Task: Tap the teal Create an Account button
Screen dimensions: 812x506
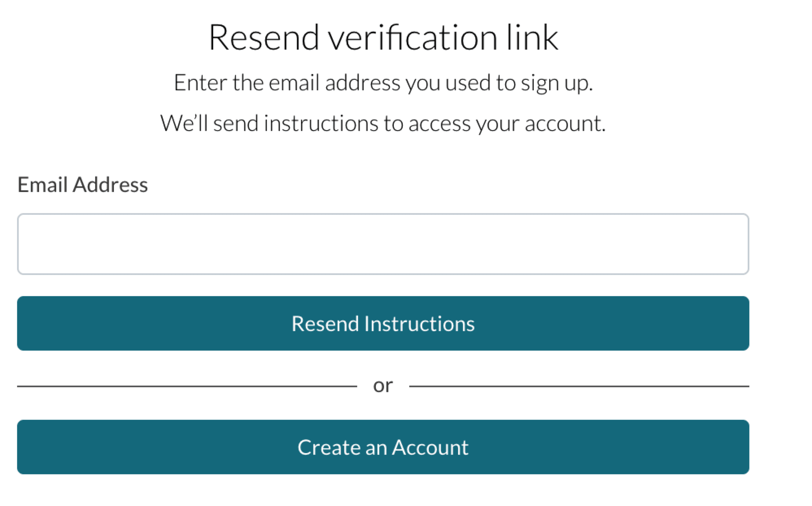Action: [382, 447]
